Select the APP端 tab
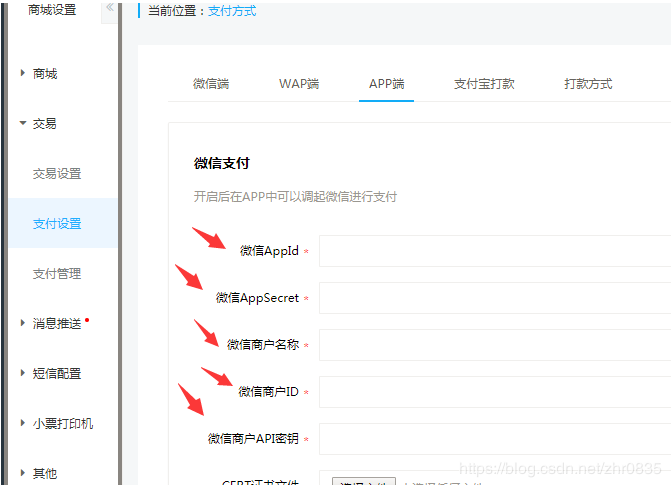 (x=386, y=83)
